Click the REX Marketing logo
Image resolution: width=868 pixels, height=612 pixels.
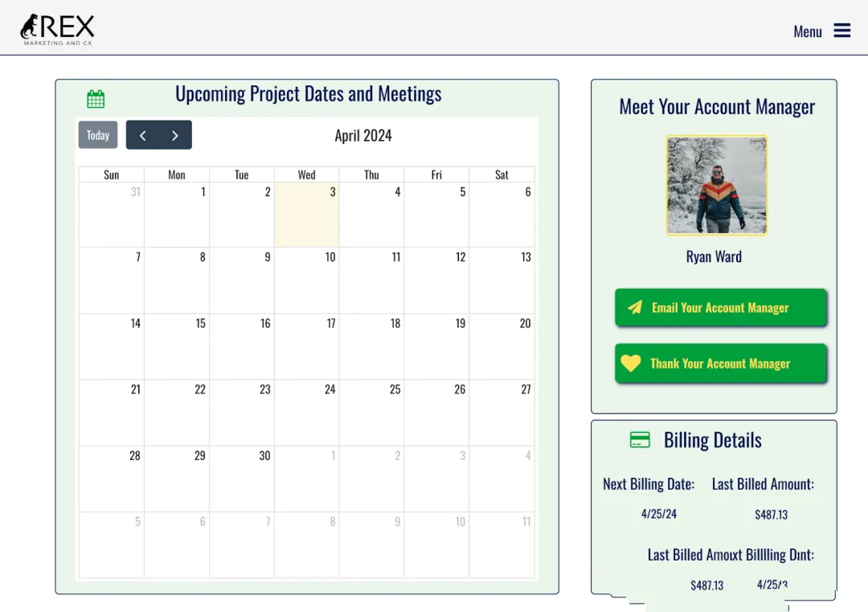point(58,30)
